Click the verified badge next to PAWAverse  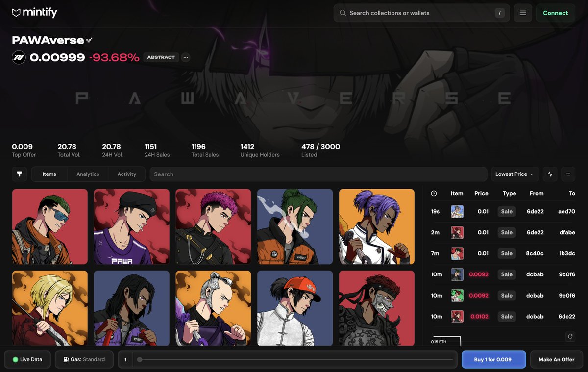coord(89,40)
